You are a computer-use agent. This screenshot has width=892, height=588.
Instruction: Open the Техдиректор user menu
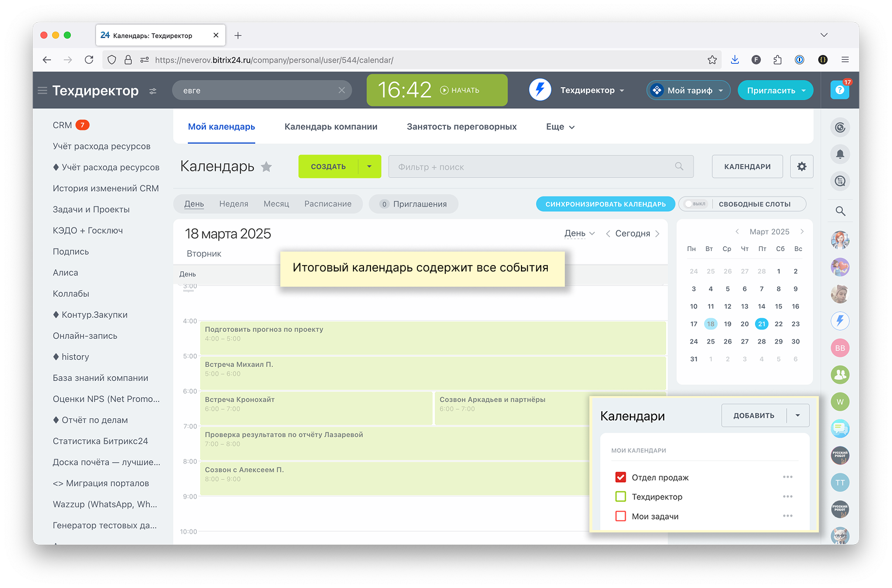[592, 90]
